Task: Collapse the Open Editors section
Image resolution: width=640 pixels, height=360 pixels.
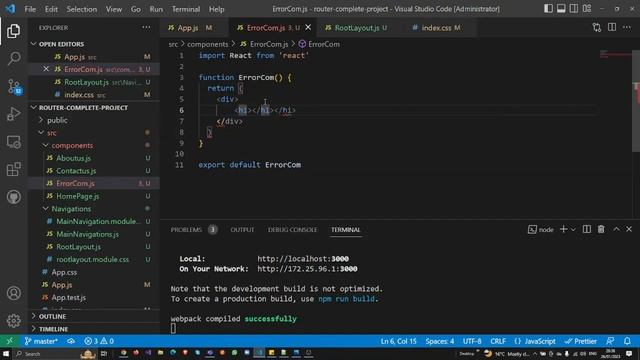Action: click(x=61, y=44)
